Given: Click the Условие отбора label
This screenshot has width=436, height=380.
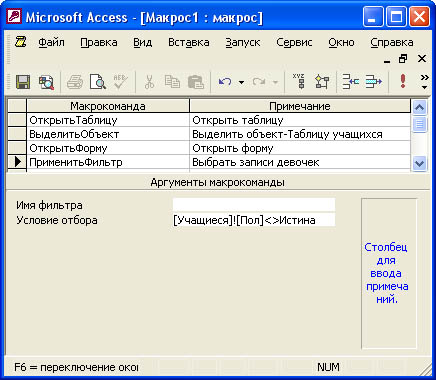Looking at the screenshot, I should click(57, 220).
